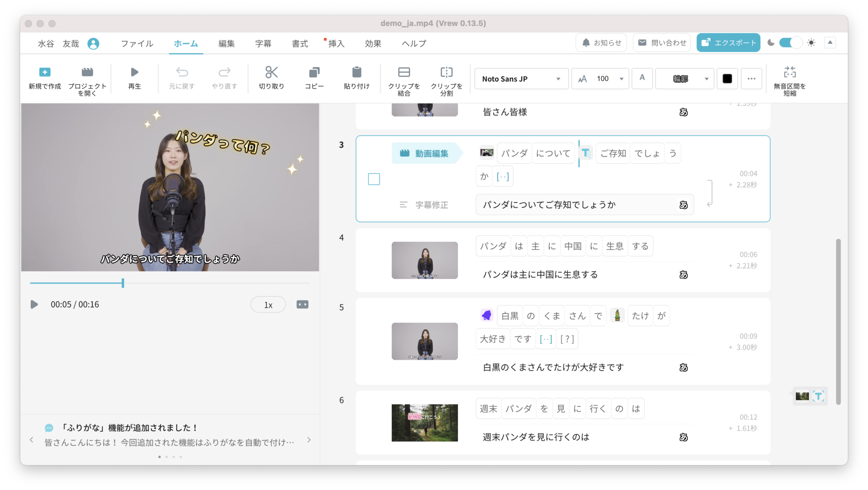
Task: Click the 字幕修正 label on clip 3
Action: point(424,205)
